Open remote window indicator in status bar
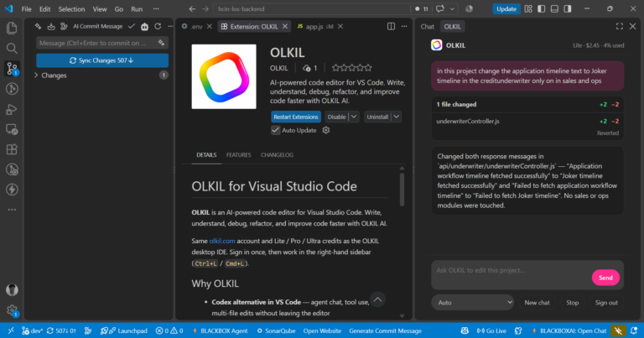This screenshot has height=338, width=644. (x=11, y=330)
